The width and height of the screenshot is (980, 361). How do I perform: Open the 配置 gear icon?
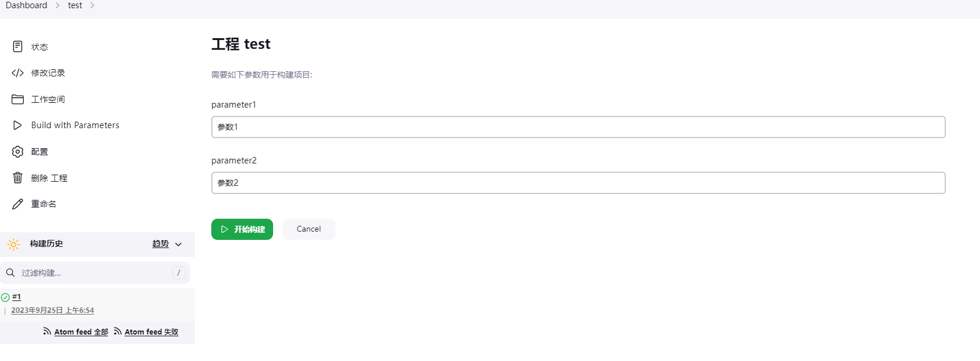click(18, 152)
